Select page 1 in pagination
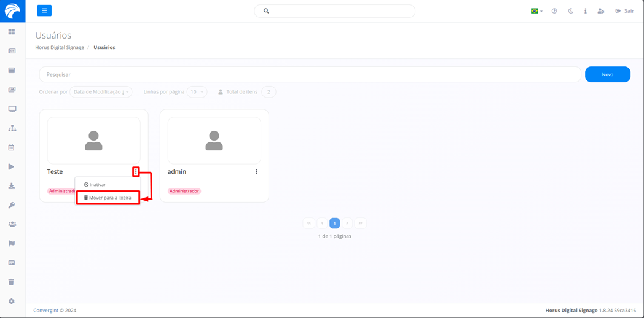 [x=335, y=223]
